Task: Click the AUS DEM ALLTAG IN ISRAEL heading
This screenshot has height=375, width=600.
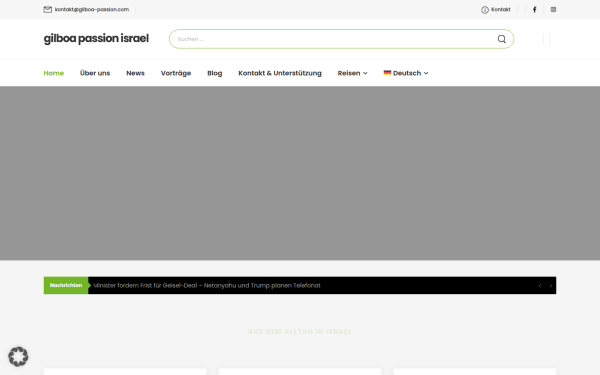Action: click(300, 331)
